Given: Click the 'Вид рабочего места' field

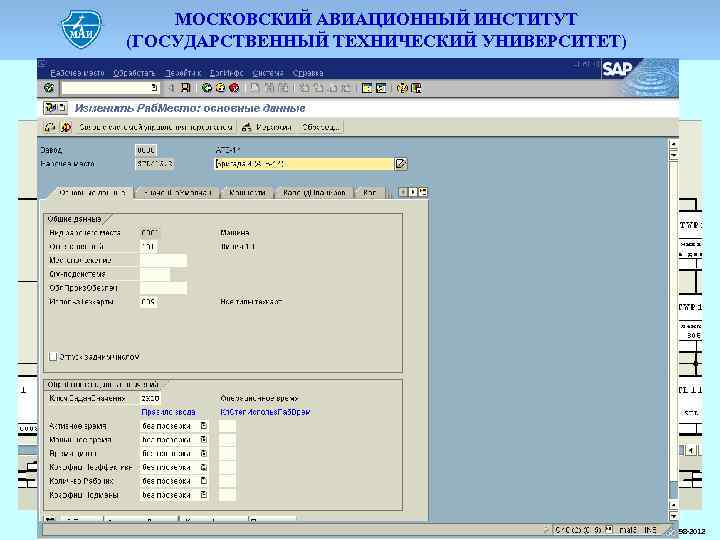Looking at the screenshot, I should (x=148, y=233).
